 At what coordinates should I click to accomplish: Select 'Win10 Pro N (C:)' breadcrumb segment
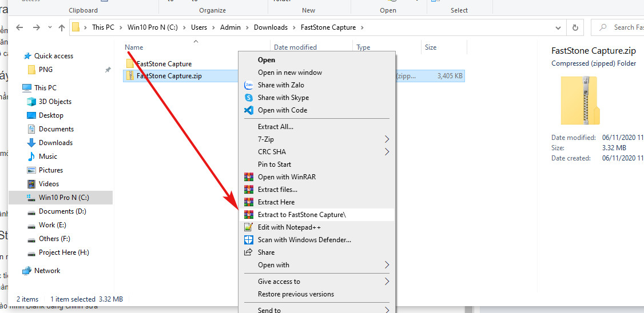[x=152, y=27]
